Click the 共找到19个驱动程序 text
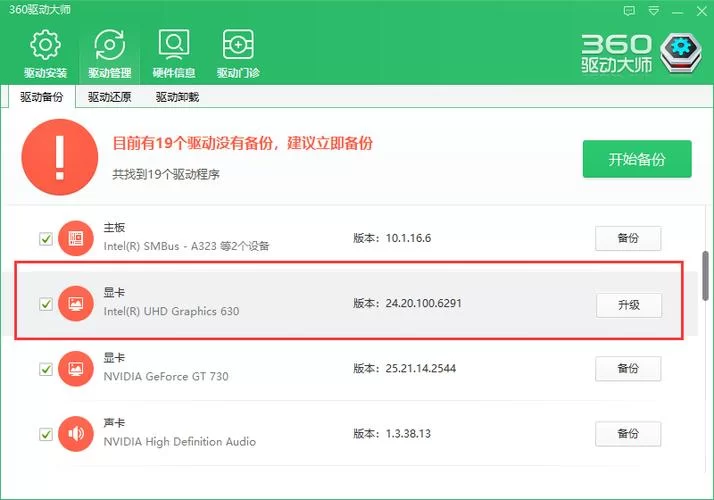Screen dimensions: 714x500 (166, 174)
